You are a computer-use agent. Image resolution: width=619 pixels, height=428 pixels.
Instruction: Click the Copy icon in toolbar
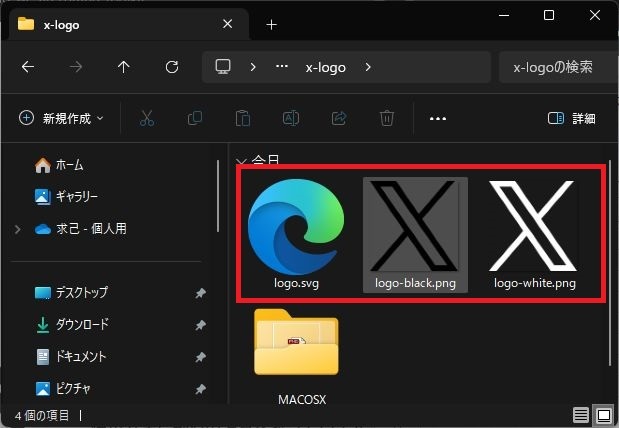coord(195,118)
